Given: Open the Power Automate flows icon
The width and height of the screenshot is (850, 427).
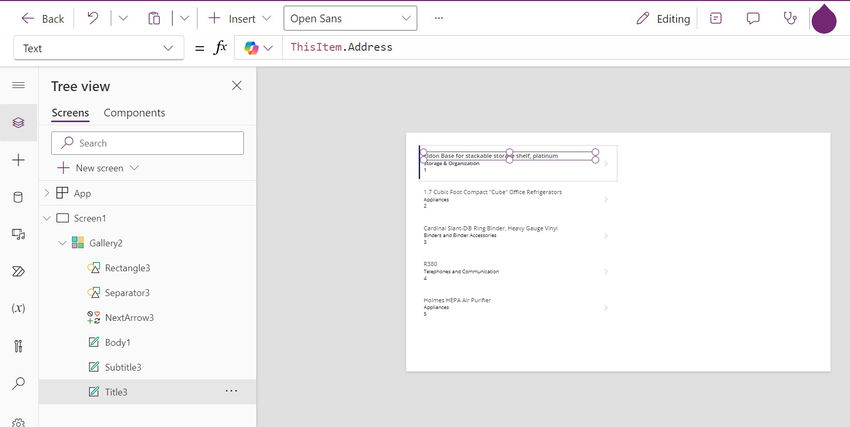Looking at the screenshot, I should click(x=18, y=271).
